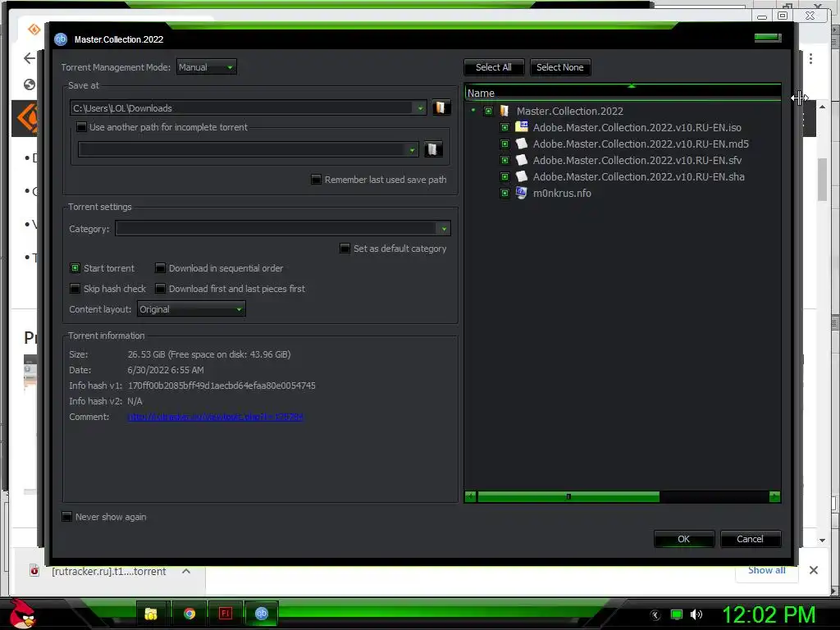Click the save path input field

pos(242,108)
